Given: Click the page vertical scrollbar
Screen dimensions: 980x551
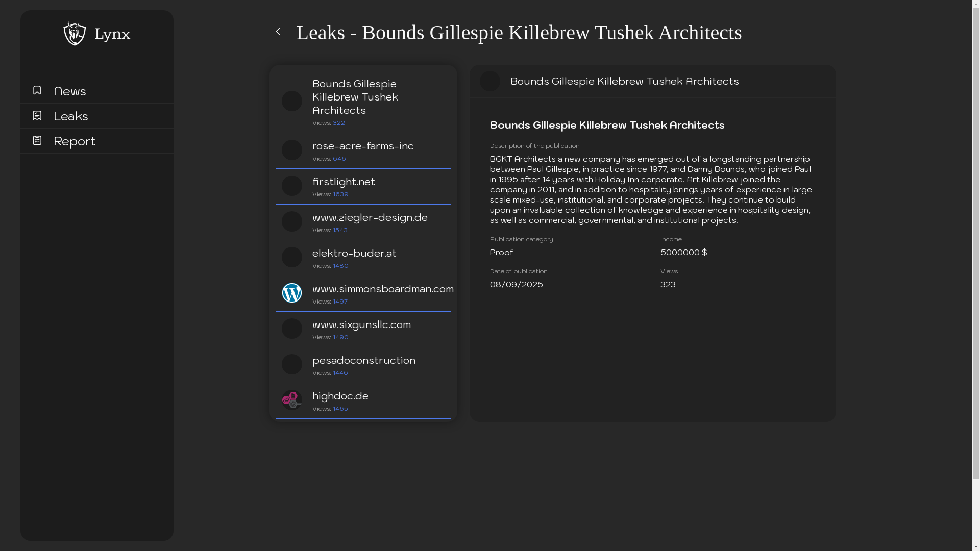Looking at the screenshot, I should [976, 275].
